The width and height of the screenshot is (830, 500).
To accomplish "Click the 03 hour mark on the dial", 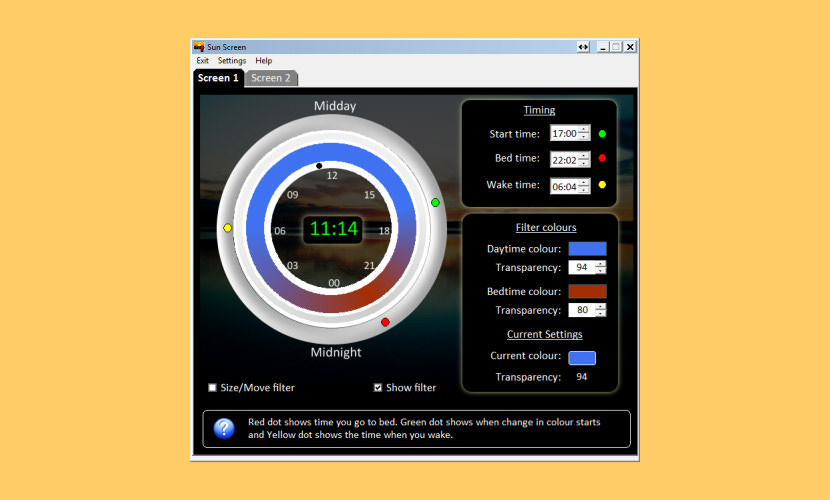I will (x=293, y=266).
